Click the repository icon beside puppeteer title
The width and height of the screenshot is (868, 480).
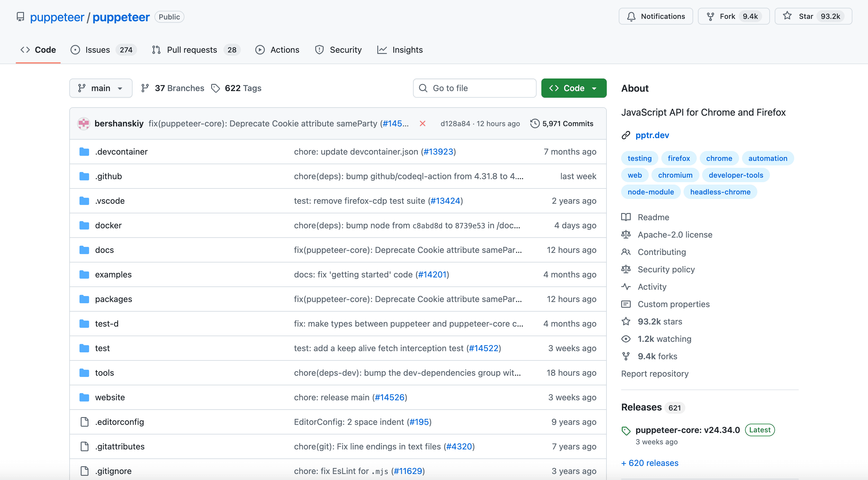tap(21, 16)
